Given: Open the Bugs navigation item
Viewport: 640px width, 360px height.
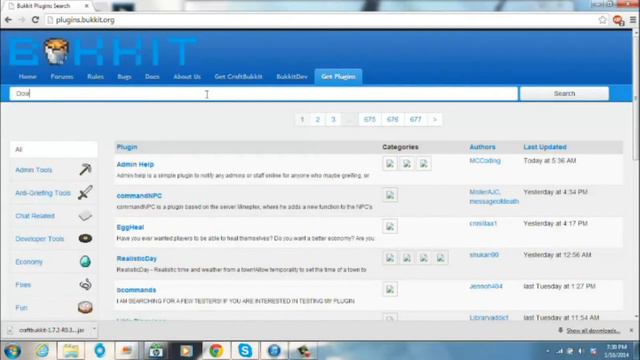Looking at the screenshot, I should [124, 76].
